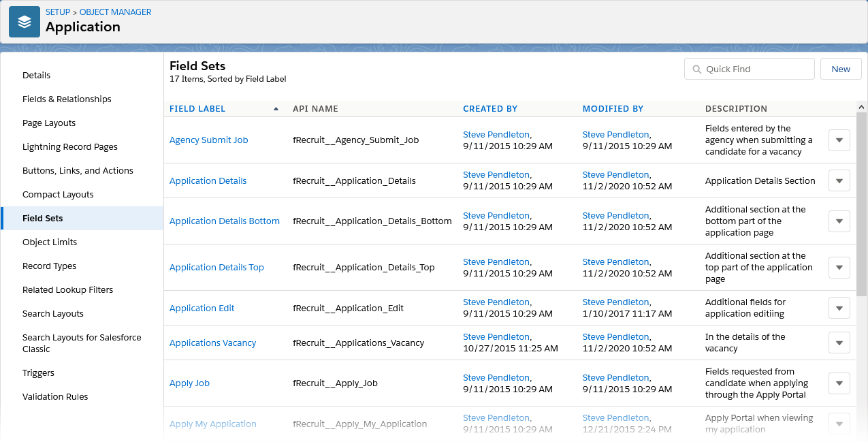The width and height of the screenshot is (868, 444).
Task: Open the Applications Vacancy field set
Action: pyautogui.click(x=212, y=343)
